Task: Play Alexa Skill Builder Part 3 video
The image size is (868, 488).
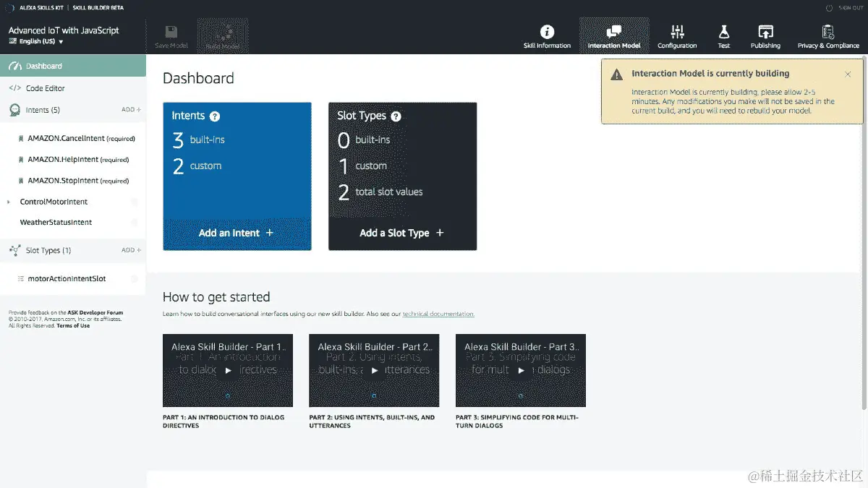Action: (521, 370)
